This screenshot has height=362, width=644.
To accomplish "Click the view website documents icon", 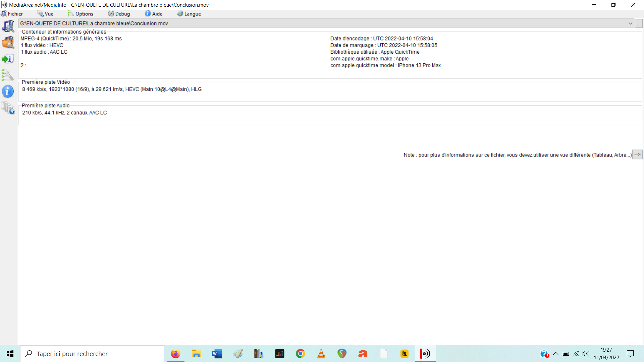I will (x=8, y=108).
